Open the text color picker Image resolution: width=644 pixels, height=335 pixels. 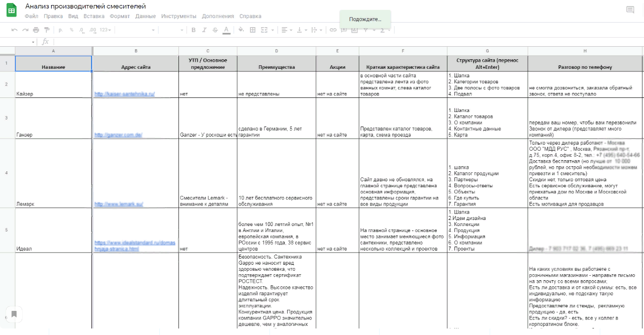[226, 30]
